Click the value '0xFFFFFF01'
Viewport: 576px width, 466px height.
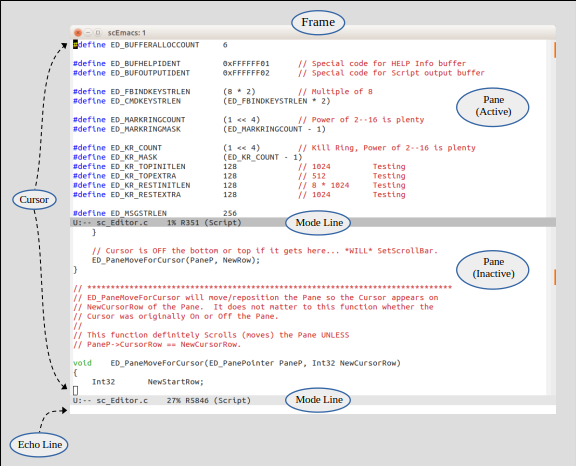point(246,64)
